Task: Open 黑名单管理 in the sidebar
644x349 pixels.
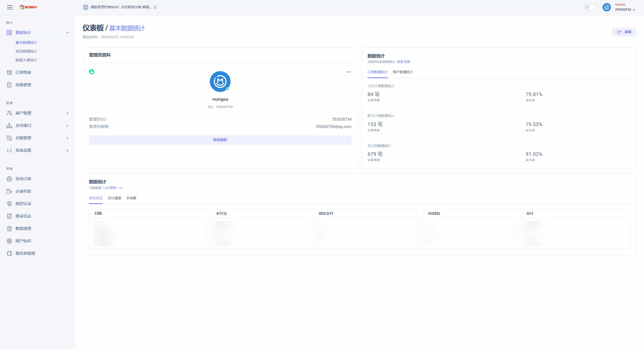Action: pyautogui.click(x=25, y=253)
